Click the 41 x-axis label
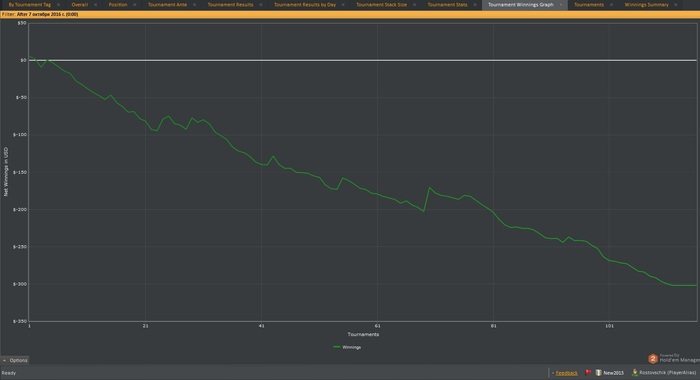This screenshot has width=700, height=380. (x=262, y=326)
